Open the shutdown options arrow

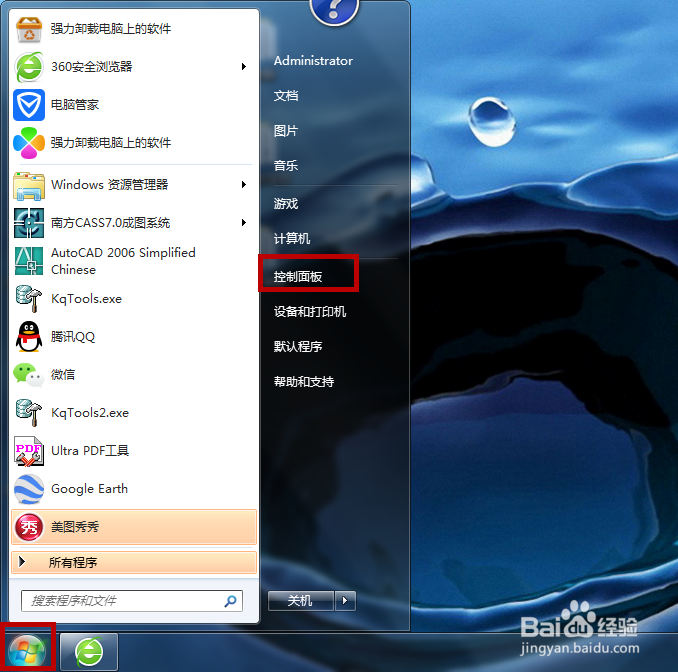click(x=345, y=601)
